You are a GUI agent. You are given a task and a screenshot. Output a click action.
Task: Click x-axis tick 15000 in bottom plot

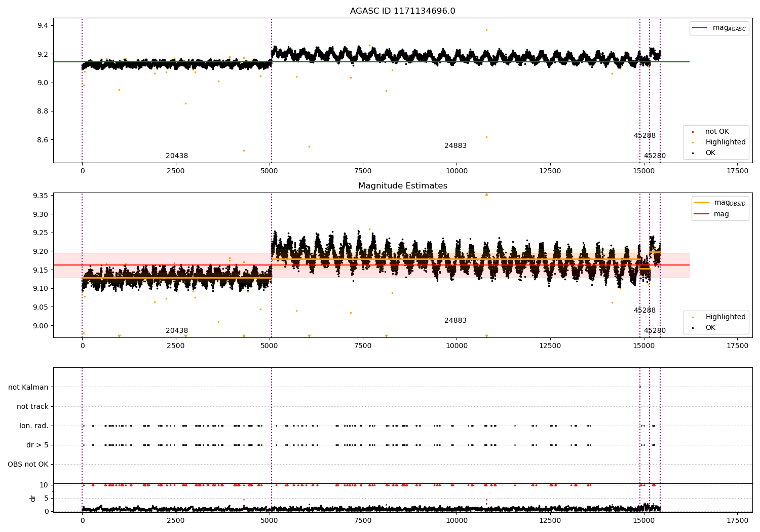tap(643, 520)
